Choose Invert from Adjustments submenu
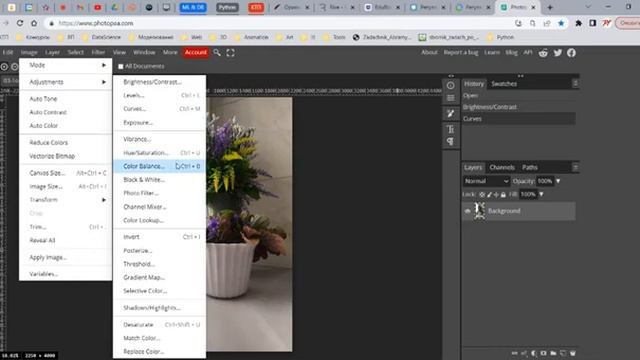The image size is (640, 360). click(x=159, y=237)
